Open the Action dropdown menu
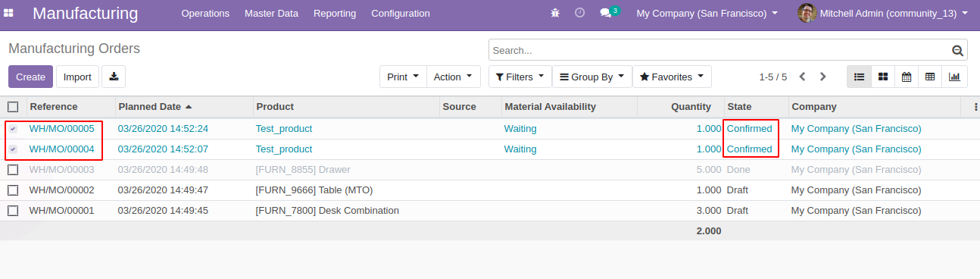This screenshot has width=980, height=279. (x=453, y=77)
